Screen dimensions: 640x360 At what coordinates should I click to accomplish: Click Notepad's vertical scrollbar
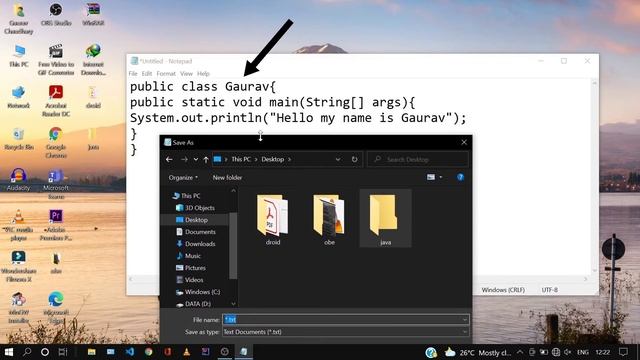[x=594, y=177]
